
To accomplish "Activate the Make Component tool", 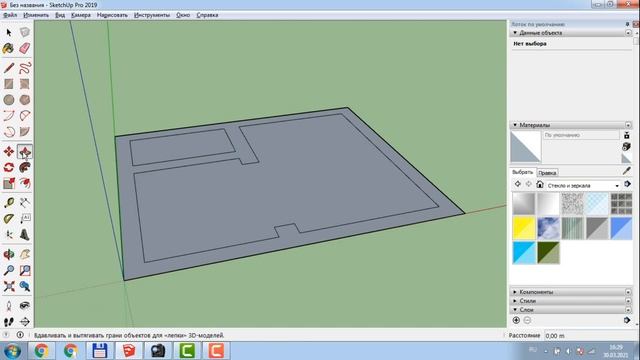I will click(x=24, y=32).
